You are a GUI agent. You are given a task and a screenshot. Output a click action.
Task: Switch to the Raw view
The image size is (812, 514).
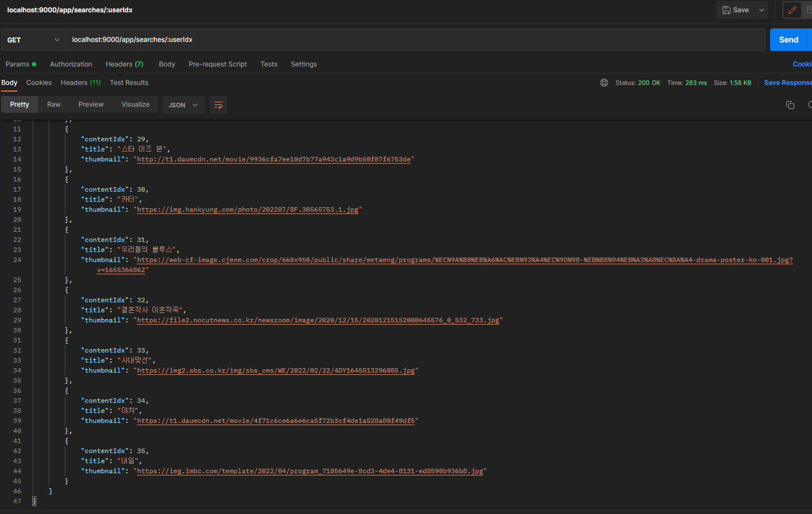[54, 104]
